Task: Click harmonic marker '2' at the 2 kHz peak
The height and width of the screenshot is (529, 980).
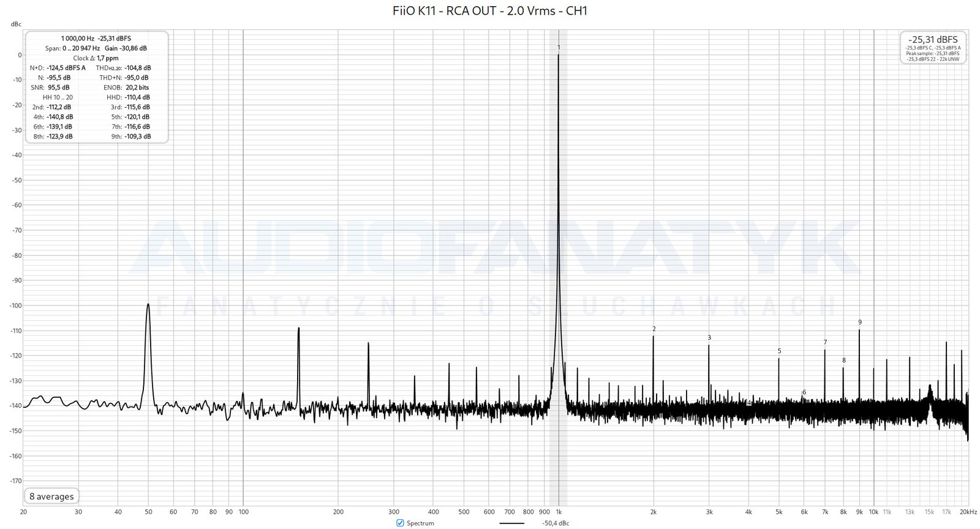Action: (654, 329)
